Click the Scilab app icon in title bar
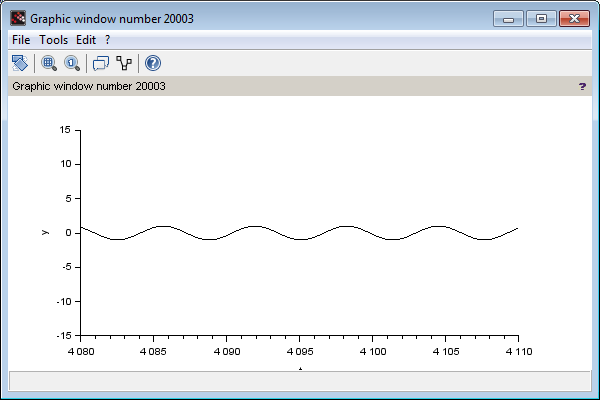Viewport: 600px width, 400px height. [18, 18]
